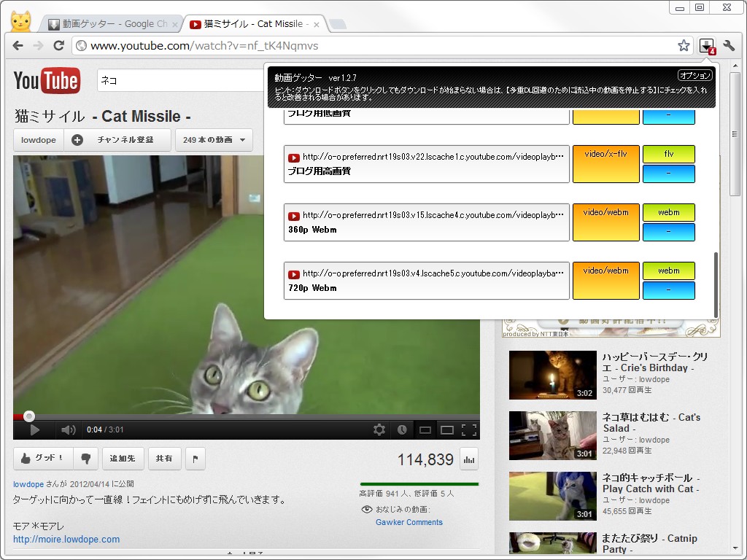Expand the 249本の動画 dropdown
This screenshot has height=560, width=747.
pyautogui.click(x=214, y=139)
